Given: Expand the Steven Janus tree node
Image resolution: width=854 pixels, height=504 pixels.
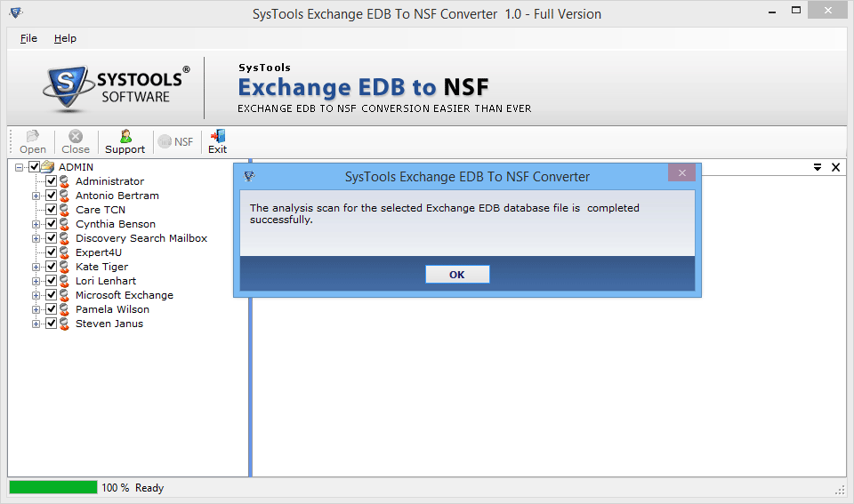Looking at the screenshot, I should coord(36,324).
